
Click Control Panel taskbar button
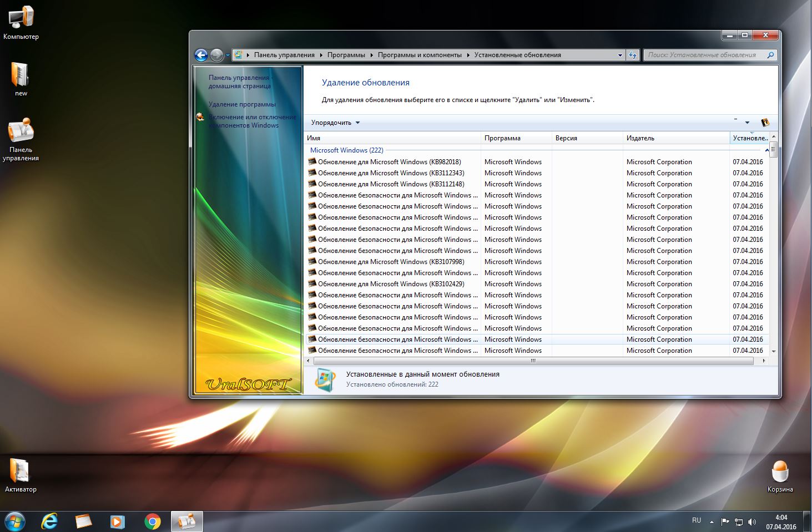[187, 521]
